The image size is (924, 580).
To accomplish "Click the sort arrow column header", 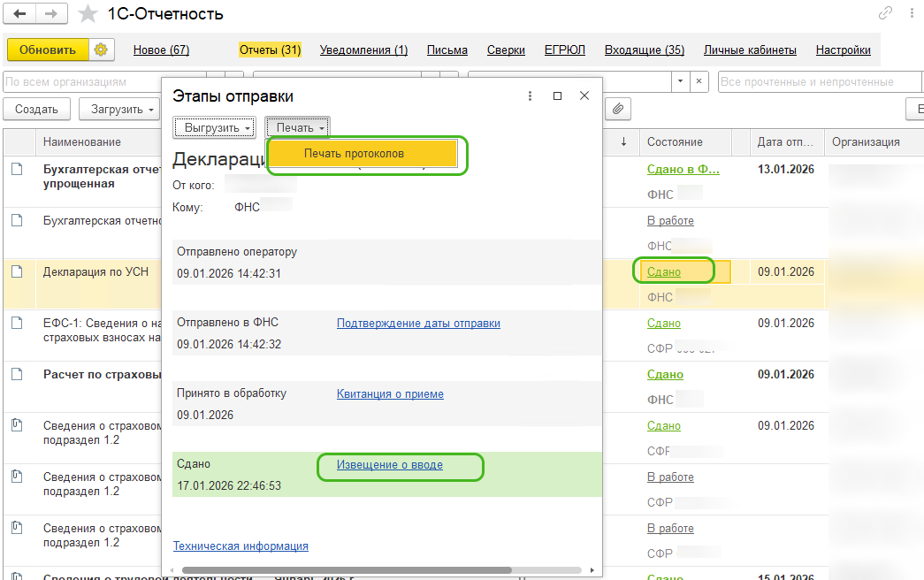I will [623, 142].
